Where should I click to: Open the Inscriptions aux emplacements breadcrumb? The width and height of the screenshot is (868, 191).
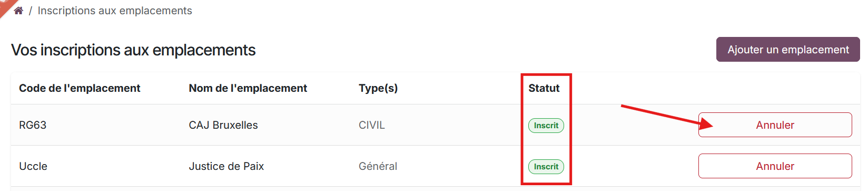click(x=115, y=11)
